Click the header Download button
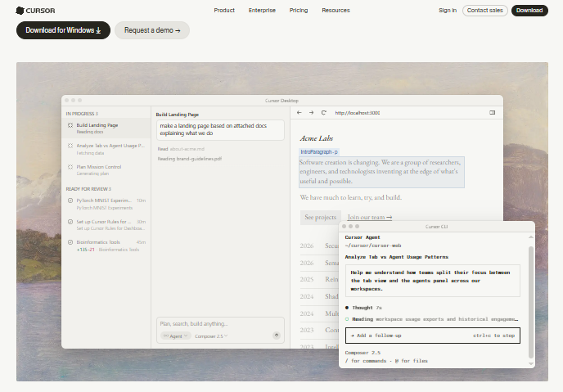Screen dimensions: 563x392 pyautogui.click(x=529, y=11)
